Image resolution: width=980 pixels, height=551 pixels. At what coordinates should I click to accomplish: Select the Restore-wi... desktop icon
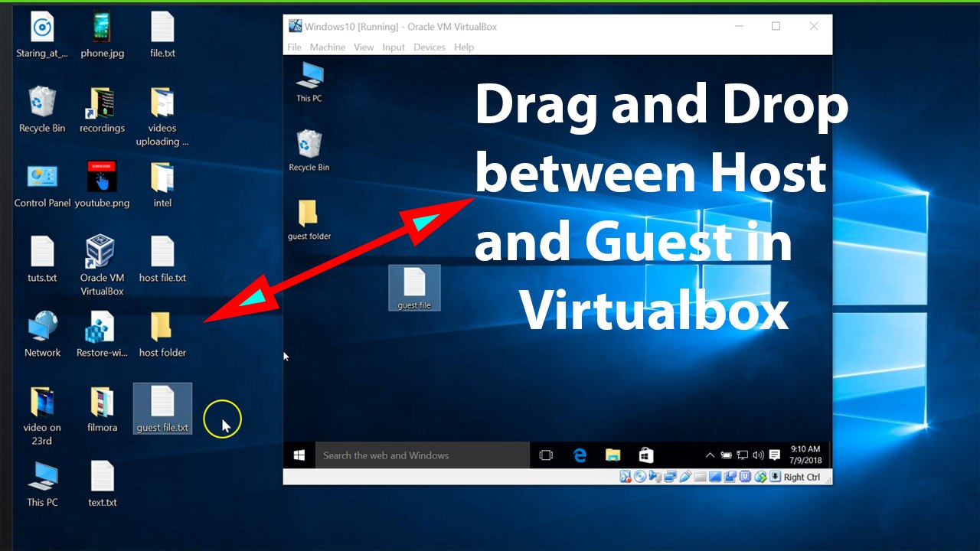pos(103,335)
